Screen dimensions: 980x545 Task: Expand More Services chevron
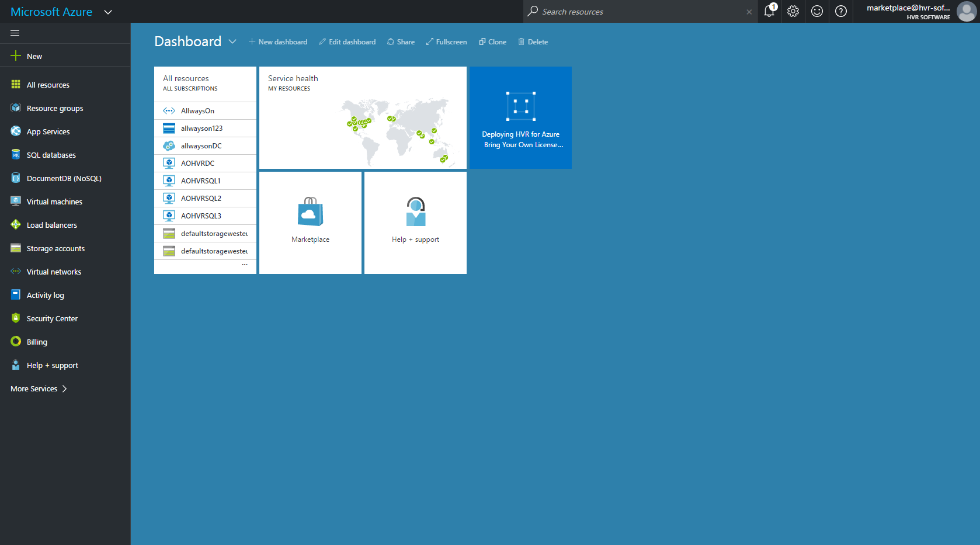click(64, 388)
